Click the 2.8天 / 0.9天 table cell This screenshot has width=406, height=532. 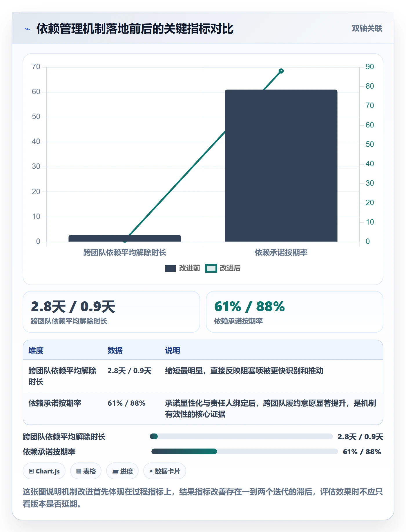tap(130, 371)
